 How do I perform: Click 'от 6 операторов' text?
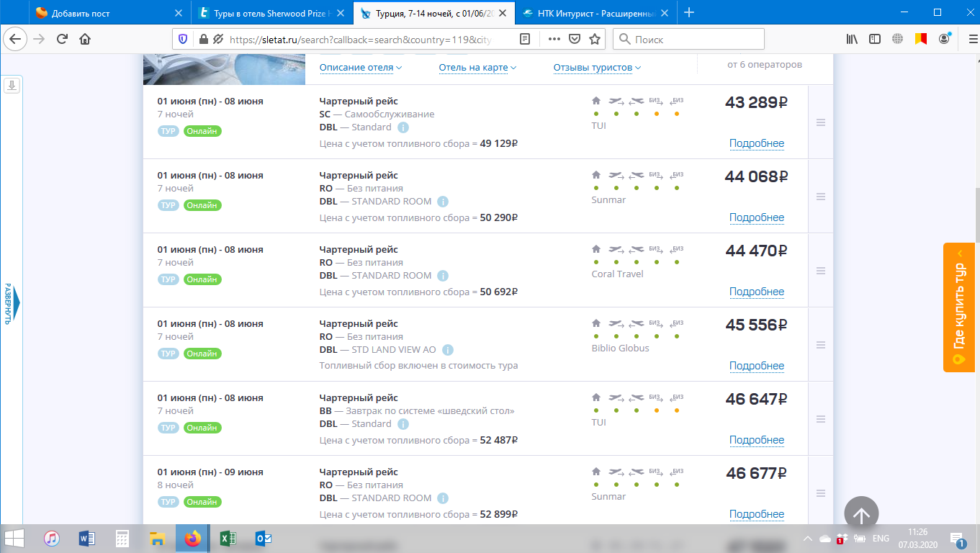coord(765,65)
